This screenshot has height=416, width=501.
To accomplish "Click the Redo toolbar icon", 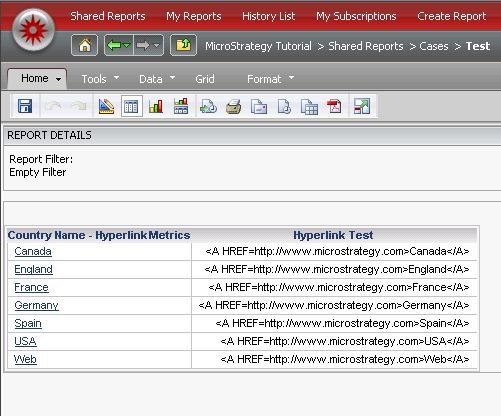I will (78, 106).
